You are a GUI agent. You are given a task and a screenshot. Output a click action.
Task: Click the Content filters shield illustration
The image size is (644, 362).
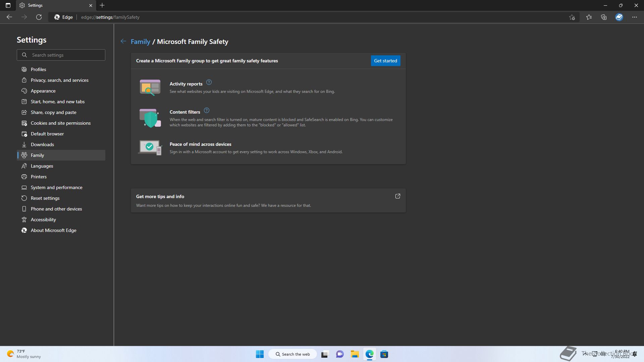click(150, 118)
